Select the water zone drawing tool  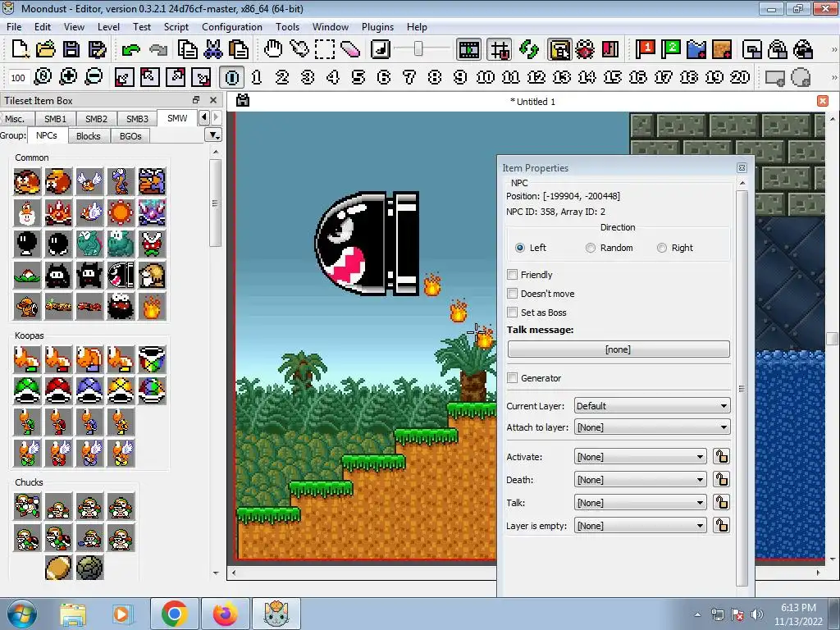696,49
